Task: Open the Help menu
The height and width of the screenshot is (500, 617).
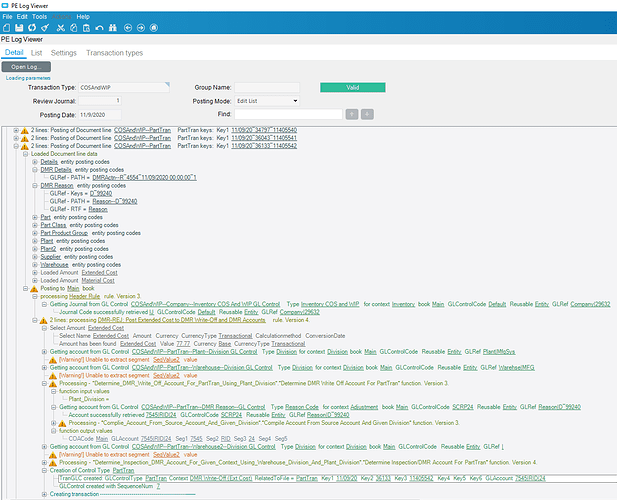Action: pos(83,17)
